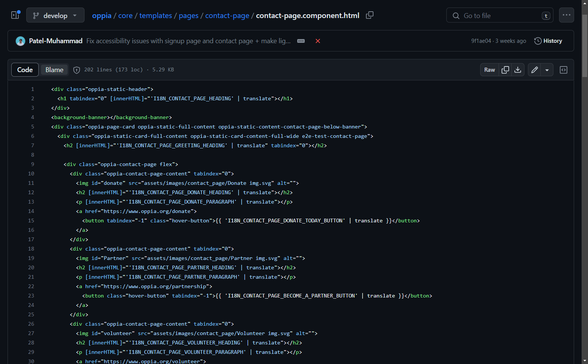View failed checks via the red X icon

point(318,41)
